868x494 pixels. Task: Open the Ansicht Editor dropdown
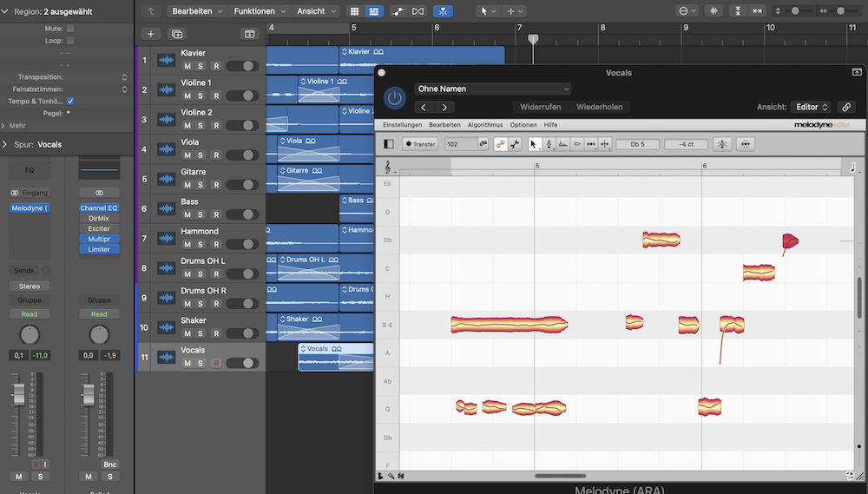pyautogui.click(x=812, y=107)
